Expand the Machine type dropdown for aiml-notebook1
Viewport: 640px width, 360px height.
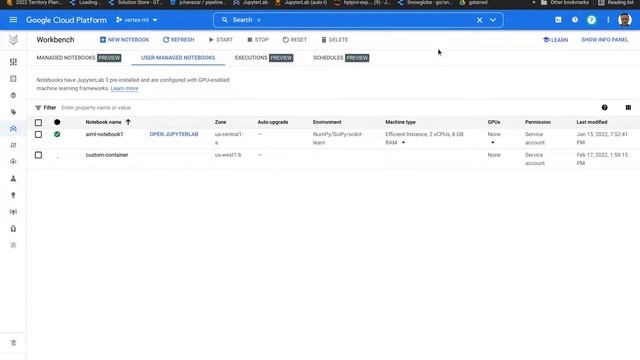tap(403, 142)
